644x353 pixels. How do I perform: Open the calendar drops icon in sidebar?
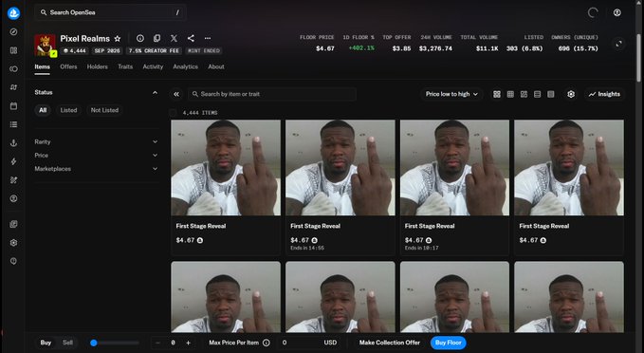point(13,106)
